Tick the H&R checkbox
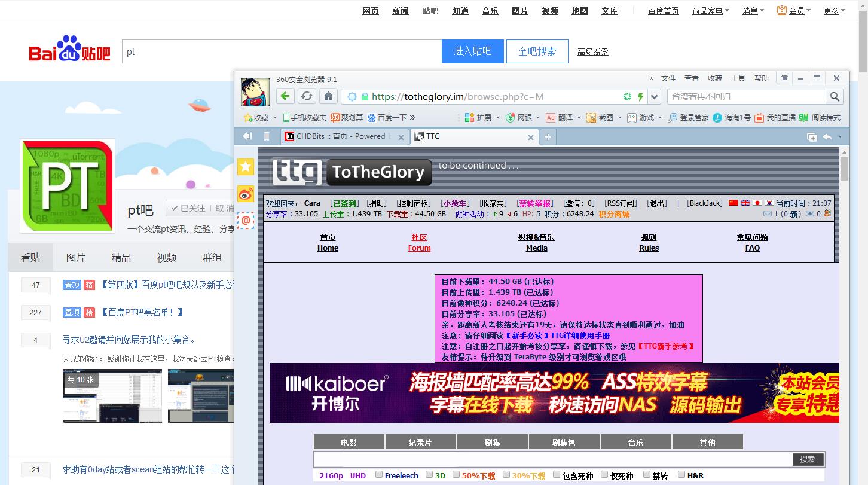This screenshot has width=868, height=485. pyautogui.click(x=681, y=475)
